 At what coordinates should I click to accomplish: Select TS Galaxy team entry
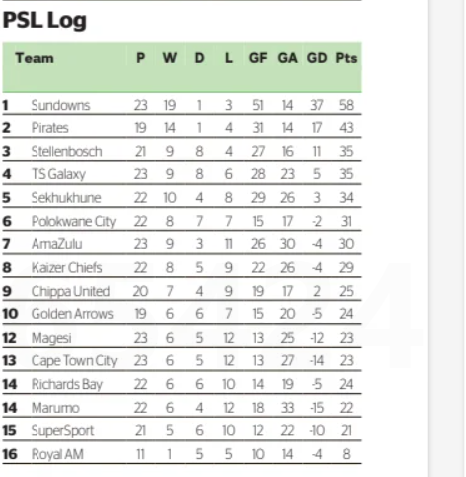(x=59, y=174)
